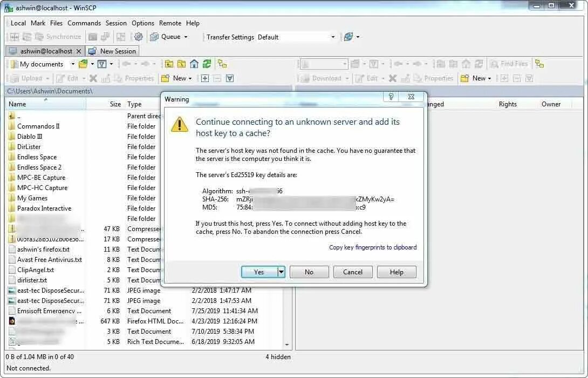Click the local unselect files minus icon
Screen dimensions: 588x378
tap(217, 78)
